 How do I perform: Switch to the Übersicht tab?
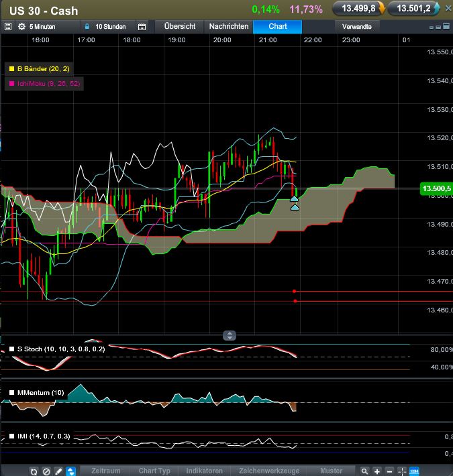click(x=179, y=27)
